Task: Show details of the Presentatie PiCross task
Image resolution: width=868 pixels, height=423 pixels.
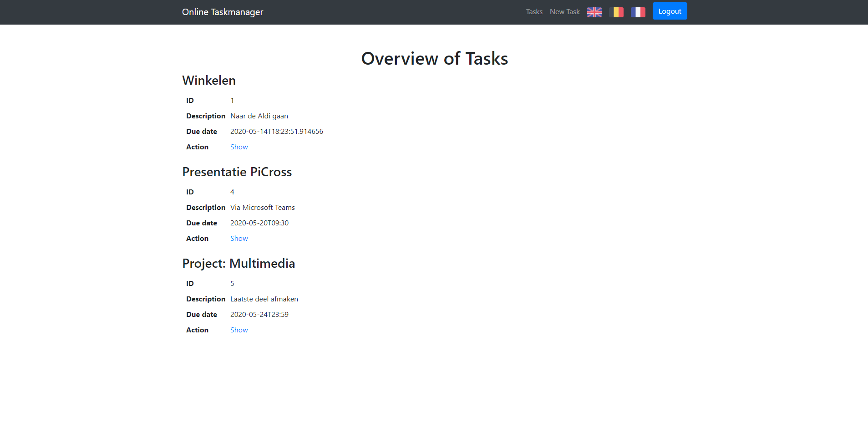Action: pyautogui.click(x=239, y=239)
